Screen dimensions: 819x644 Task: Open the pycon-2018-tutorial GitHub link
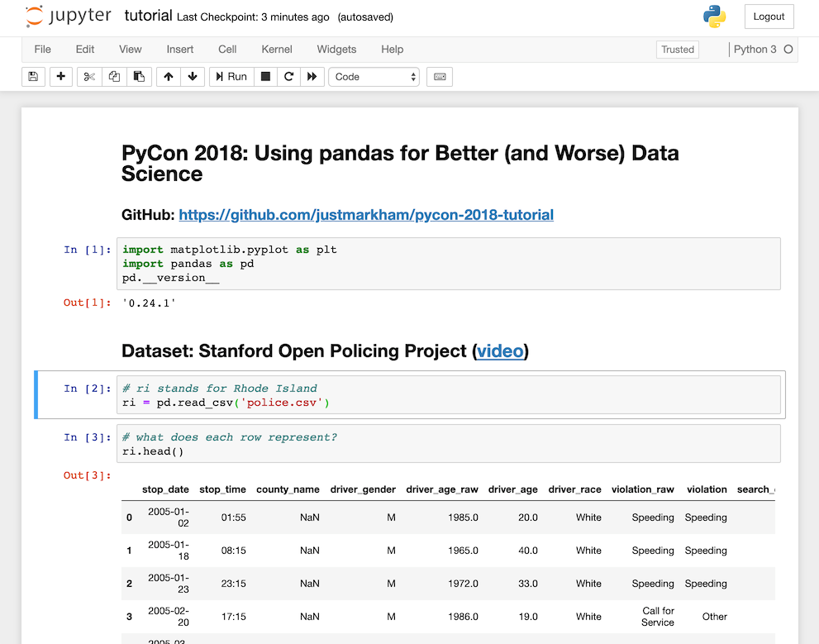(x=366, y=214)
